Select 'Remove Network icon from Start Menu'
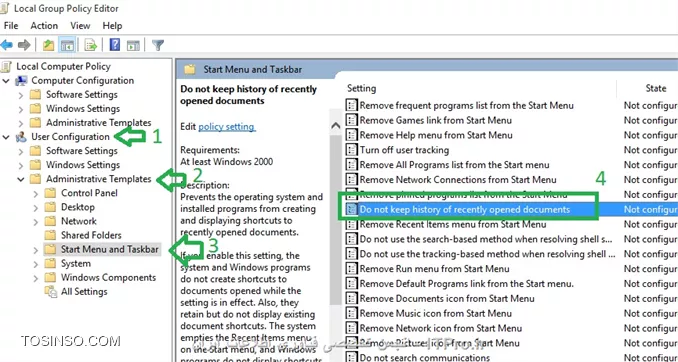Viewport: 678px width, 362px height. pyautogui.click(x=441, y=329)
